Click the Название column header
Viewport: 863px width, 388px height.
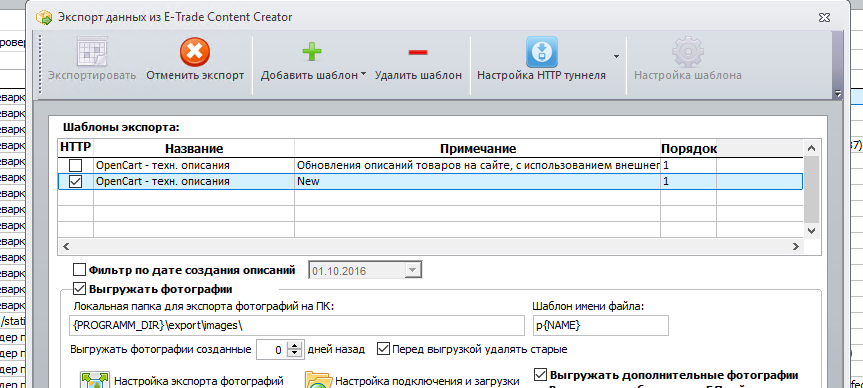point(194,148)
